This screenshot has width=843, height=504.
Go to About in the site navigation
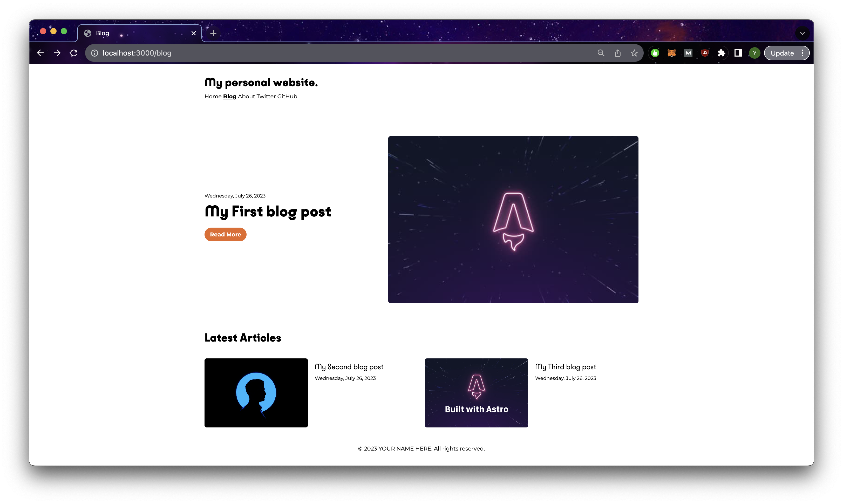point(246,97)
